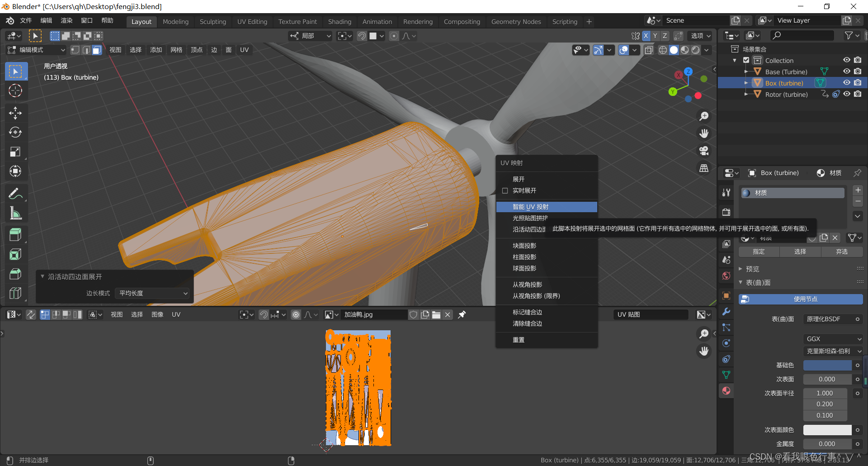Click the 选择 material select button
The image size is (868, 466).
pyautogui.click(x=800, y=252)
